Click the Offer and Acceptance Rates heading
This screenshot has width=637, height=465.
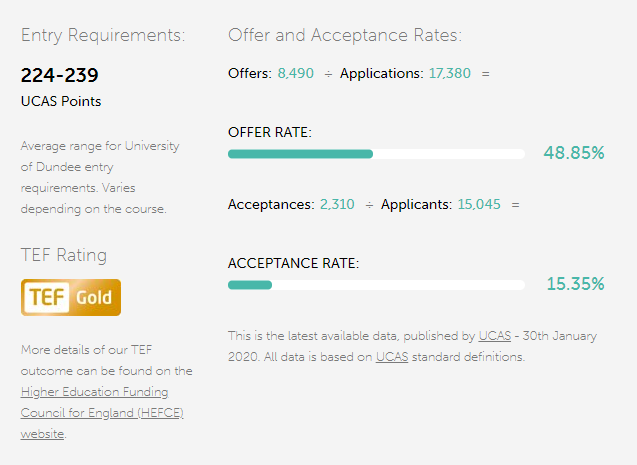coord(345,35)
